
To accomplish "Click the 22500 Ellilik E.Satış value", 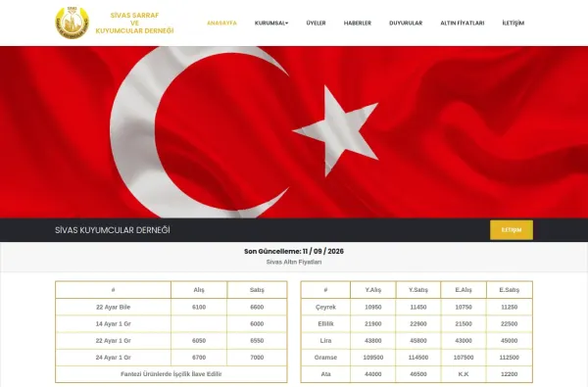I will [x=510, y=323].
